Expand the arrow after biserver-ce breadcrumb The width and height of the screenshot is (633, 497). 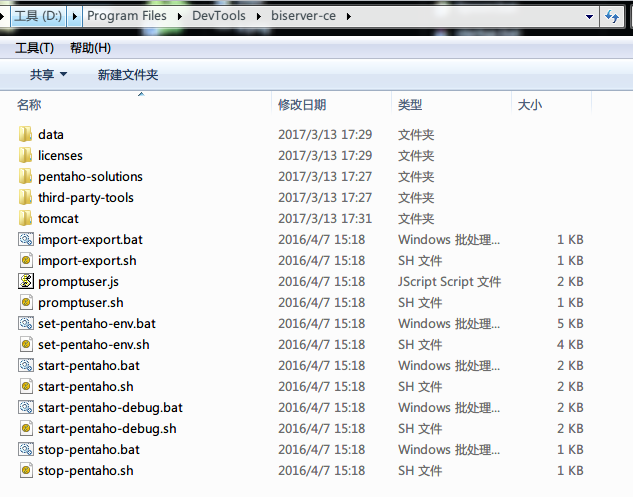pyautogui.click(x=349, y=17)
